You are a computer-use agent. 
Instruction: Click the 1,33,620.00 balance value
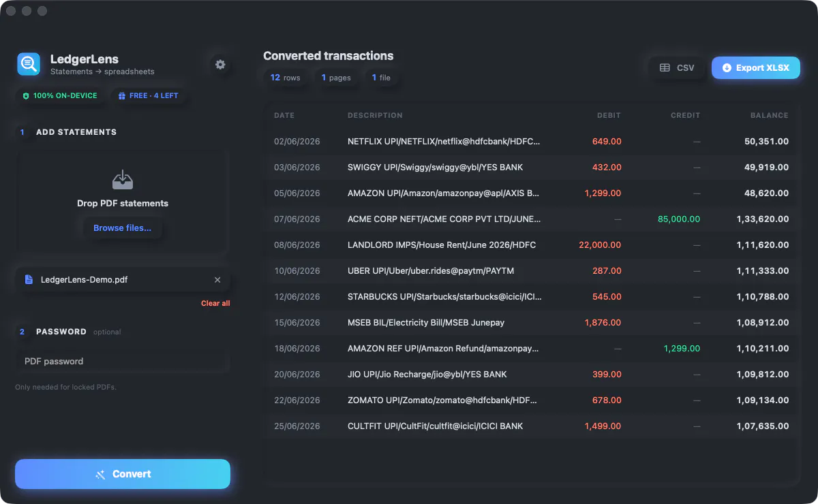coord(763,219)
